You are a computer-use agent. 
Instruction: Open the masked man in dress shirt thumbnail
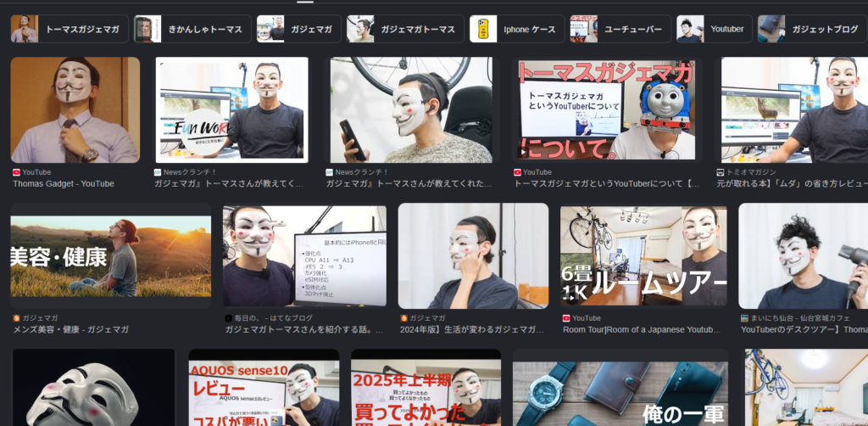(75, 109)
